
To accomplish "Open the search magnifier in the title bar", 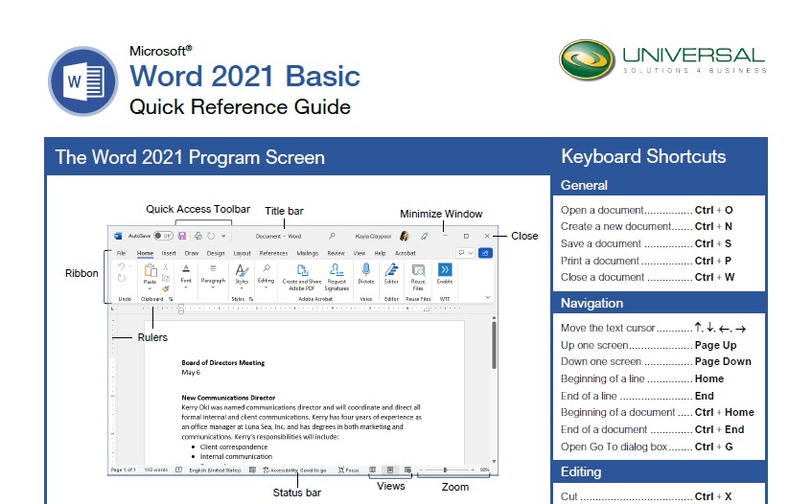I will 332,236.
